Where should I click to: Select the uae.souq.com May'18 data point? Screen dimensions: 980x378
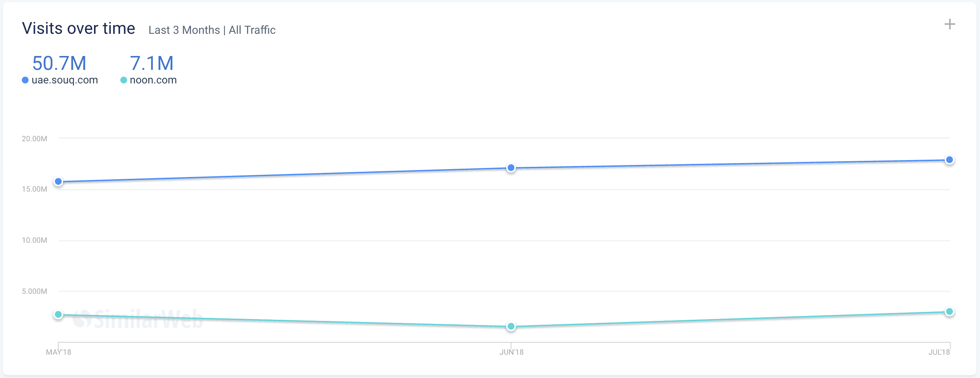[x=58, y=181]
